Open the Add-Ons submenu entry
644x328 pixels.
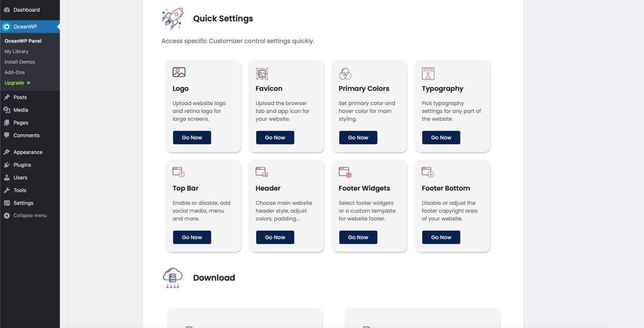(15, 72)
